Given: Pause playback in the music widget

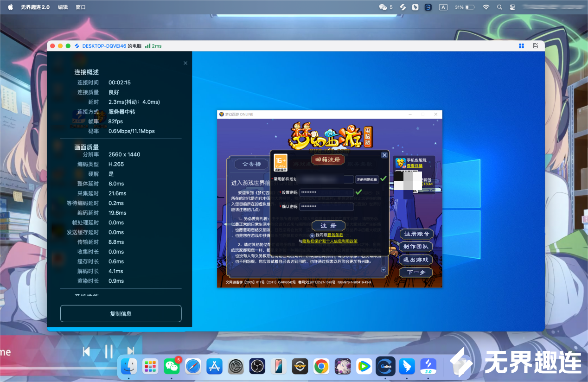Looking at the screenshot, I should (x=109, y=352).
